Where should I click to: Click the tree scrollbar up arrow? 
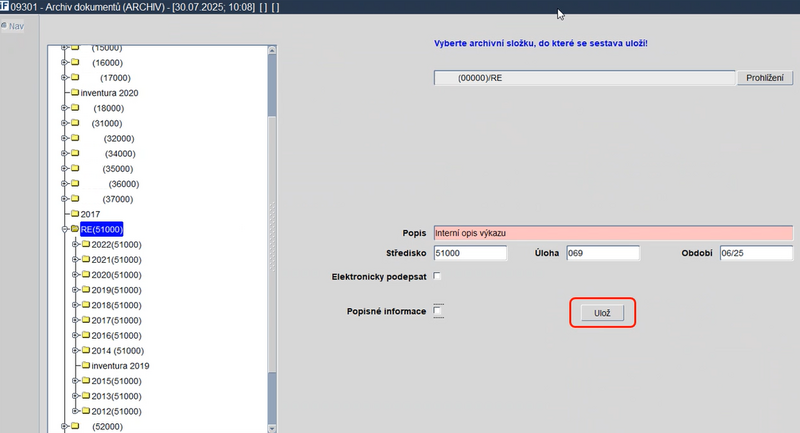[272, 50]
